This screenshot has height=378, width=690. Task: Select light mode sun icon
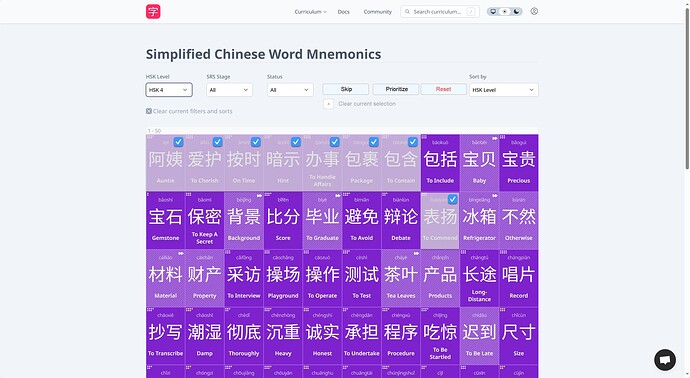click(505, 11)
